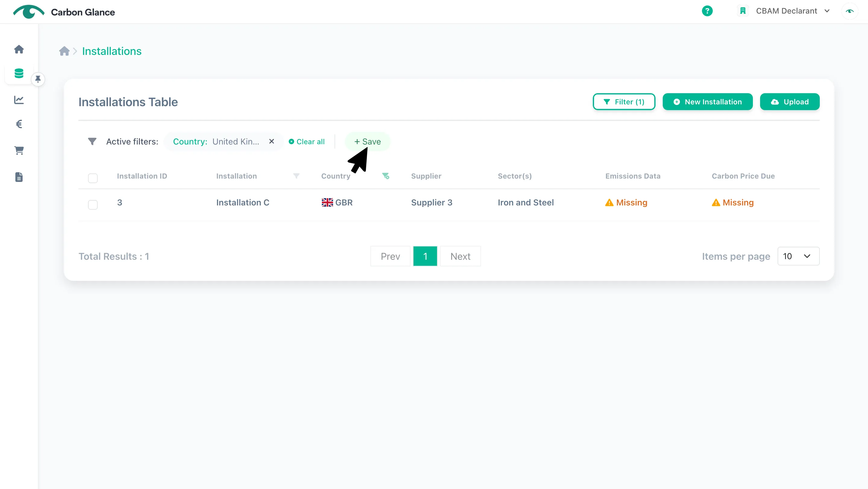Click the Carbon Glance logo
The width and height of the screenshot is (868, 489).
click(x=64, y=12)
